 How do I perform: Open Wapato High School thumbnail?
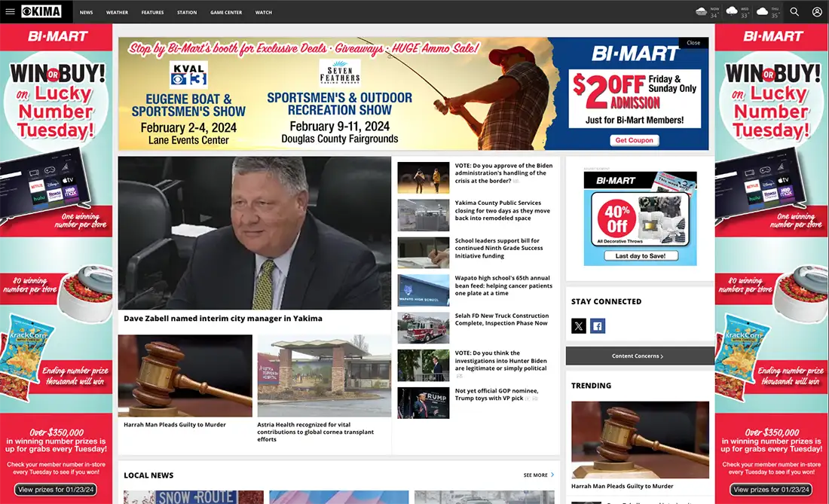pyautogui.click(x=423, y=290)
